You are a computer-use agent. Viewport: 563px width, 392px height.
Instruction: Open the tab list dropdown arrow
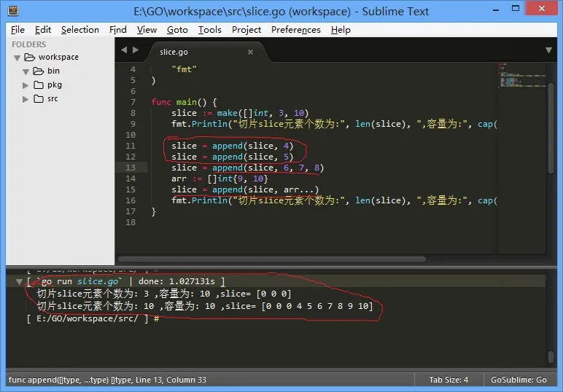tap(548, 50)
